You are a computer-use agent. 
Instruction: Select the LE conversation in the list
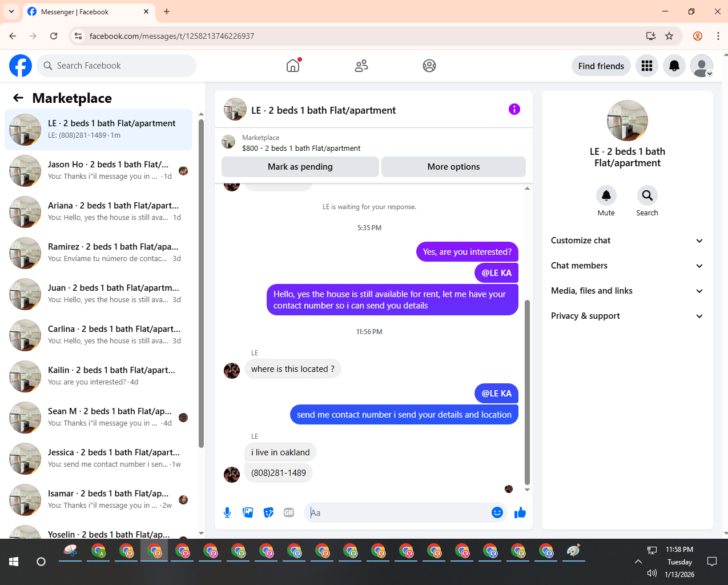point(99,130)
